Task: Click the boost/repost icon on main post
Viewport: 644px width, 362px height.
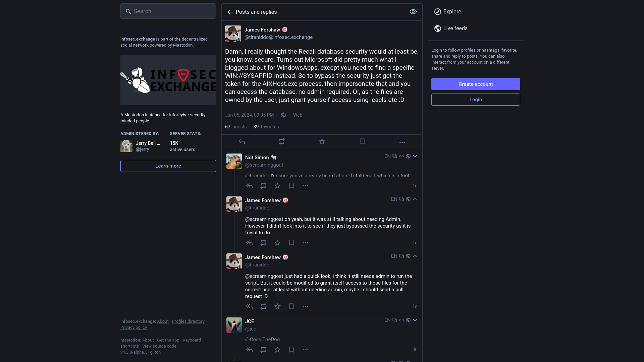Action: [x=282, y=141]
